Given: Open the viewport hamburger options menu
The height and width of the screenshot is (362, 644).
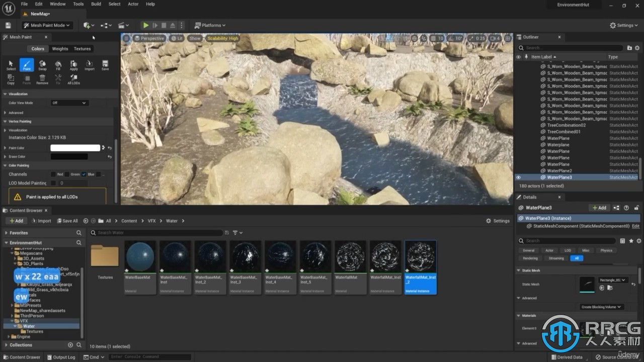Looking at the screenshot, I should point(126,38).
